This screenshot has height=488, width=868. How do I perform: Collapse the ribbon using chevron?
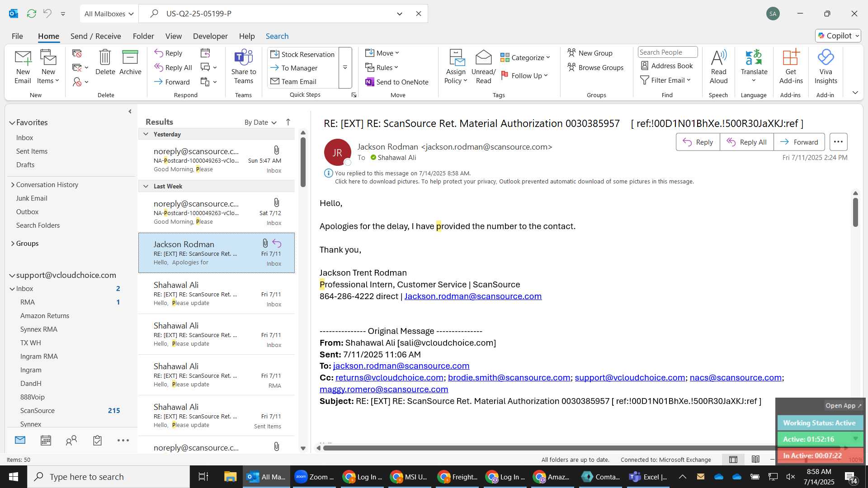pyautogui.click(x=855, y=93)
